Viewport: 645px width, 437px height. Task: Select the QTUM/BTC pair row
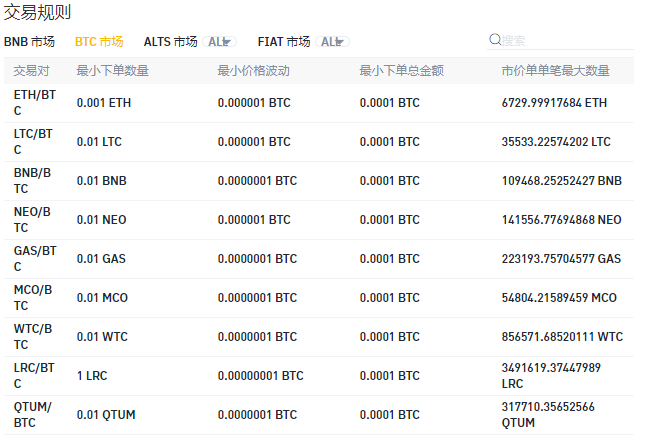[35, 415]
